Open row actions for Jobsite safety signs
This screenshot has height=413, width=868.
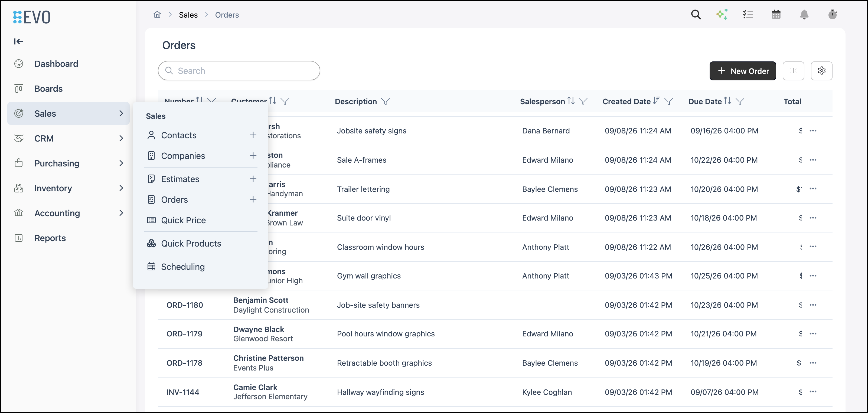click(x=813, y=131)
